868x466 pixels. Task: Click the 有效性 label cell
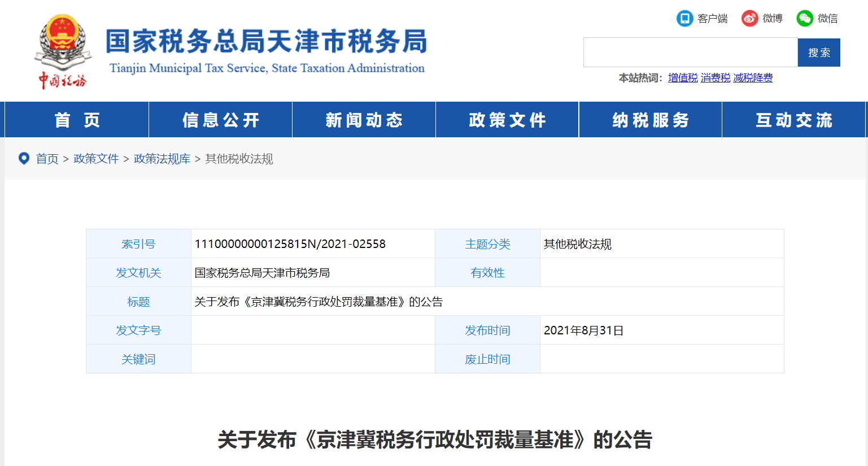point(487,273)
